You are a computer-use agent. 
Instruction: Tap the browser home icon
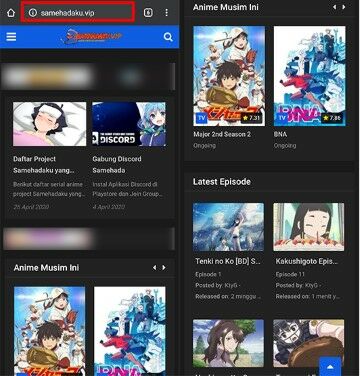11,13
